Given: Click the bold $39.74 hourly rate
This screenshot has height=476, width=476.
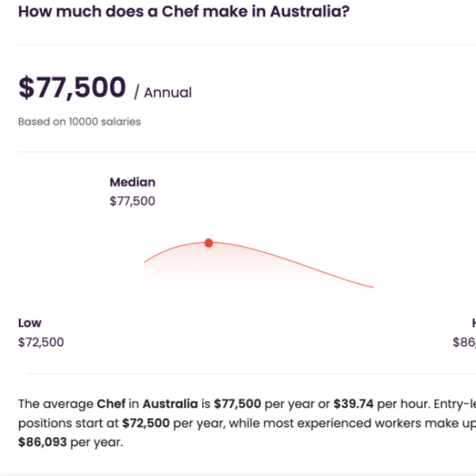Looking at the screenshot, I should tap(353, 404).
